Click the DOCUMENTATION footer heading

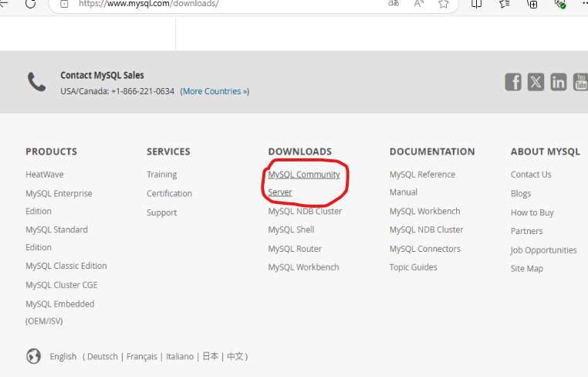[x=432, y=151]
